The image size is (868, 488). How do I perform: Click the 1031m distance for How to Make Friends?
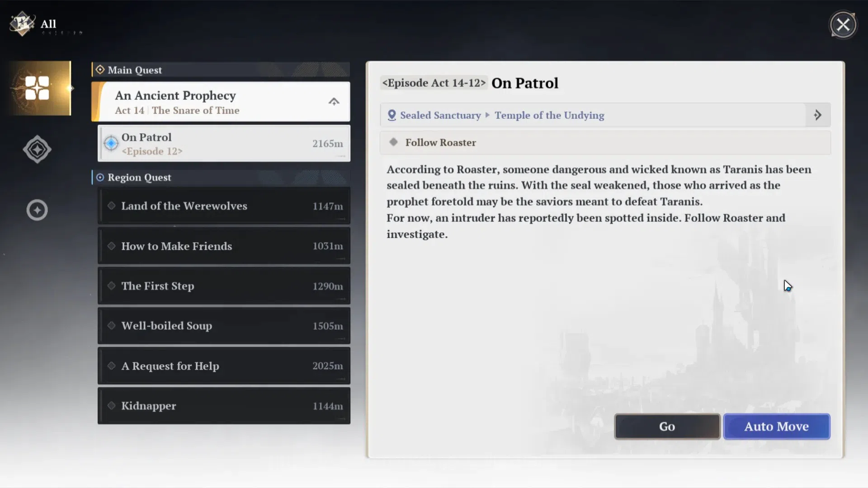pyautogui.click(x=328, y=246)
